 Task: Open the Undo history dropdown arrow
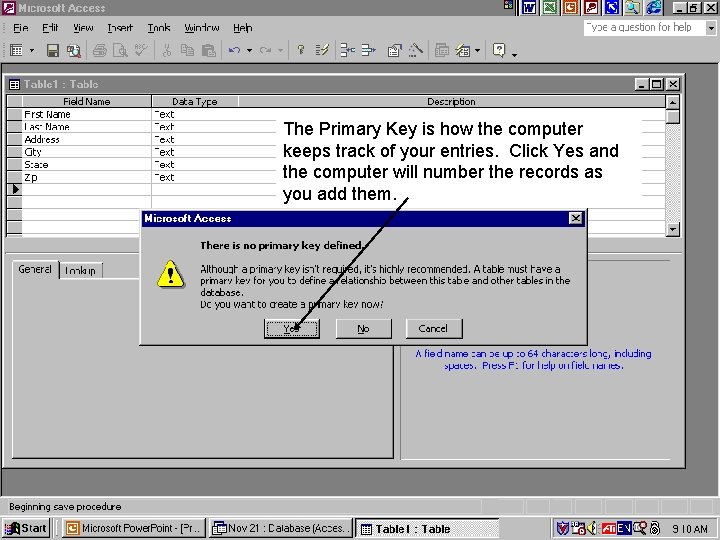[x=249, y=50]
